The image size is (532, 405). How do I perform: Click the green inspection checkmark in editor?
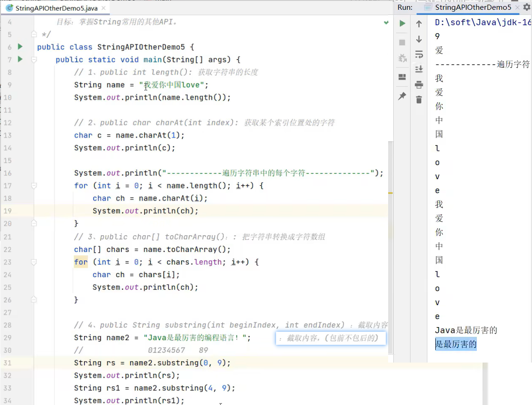click(386, 22)
